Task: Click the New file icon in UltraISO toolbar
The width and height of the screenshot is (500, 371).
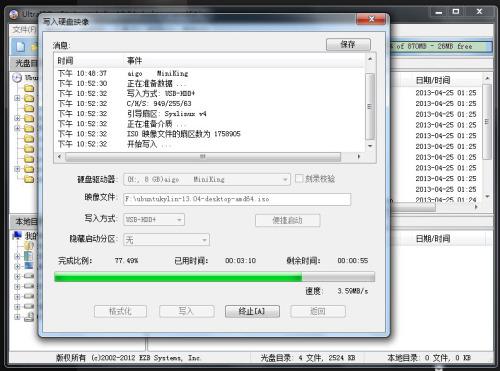Action: tap(20, 47)
